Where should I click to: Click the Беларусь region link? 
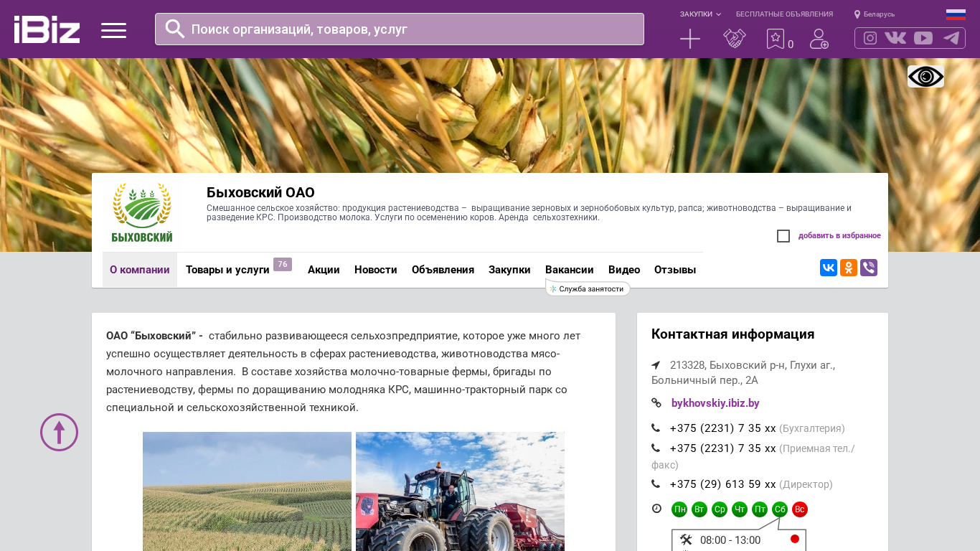point(879,14)
